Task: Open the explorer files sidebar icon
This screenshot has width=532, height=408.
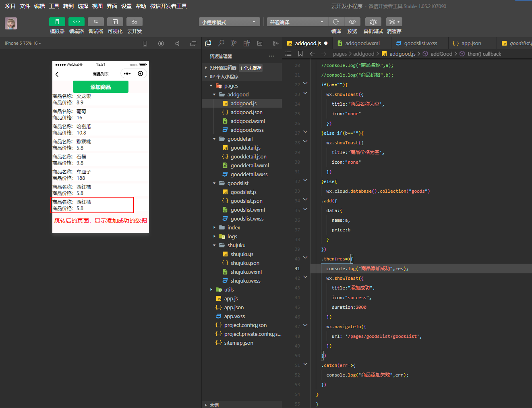Action: (208, 43)
